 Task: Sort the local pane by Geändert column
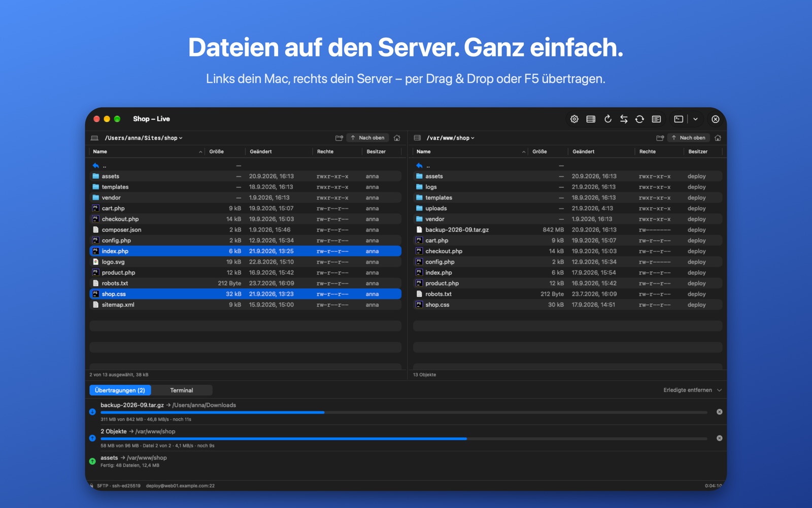coord(279,151)
